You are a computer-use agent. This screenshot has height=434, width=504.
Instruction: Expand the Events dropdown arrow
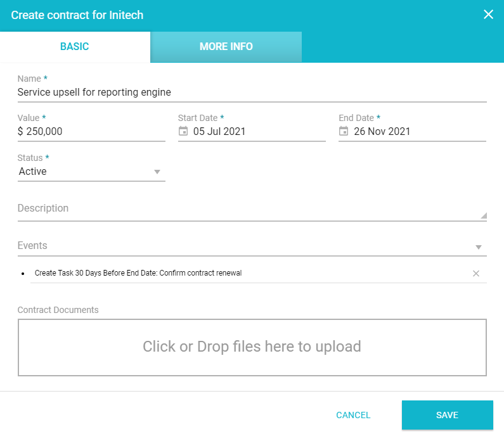tap(479, 247)
